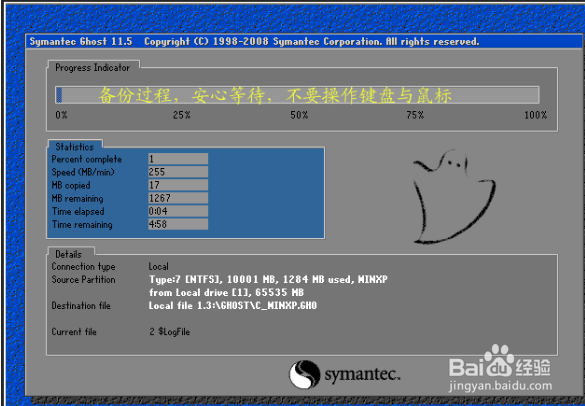585x406 pixels.
Task: Click the Details panel heading
Action: click(x=68, y=254)
